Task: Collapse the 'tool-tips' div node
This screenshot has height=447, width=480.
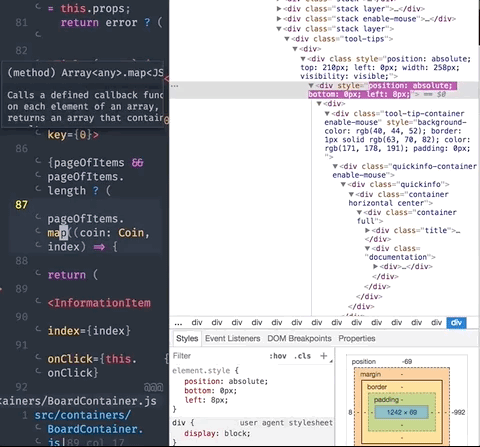Action: coord(287,39)
